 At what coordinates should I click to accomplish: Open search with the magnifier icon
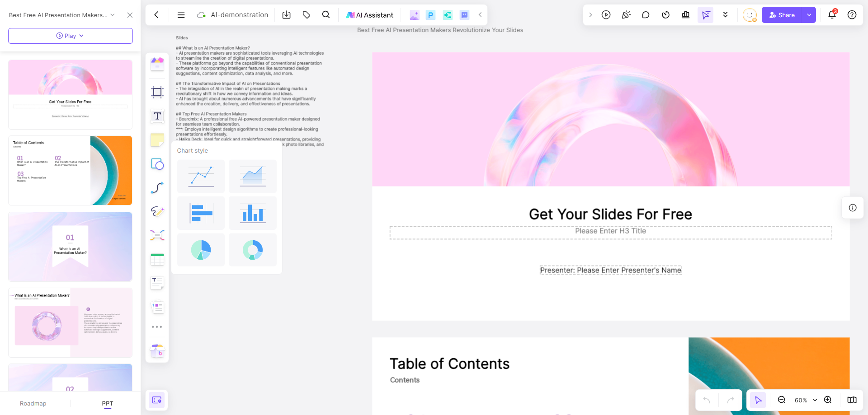click(326, 15)
